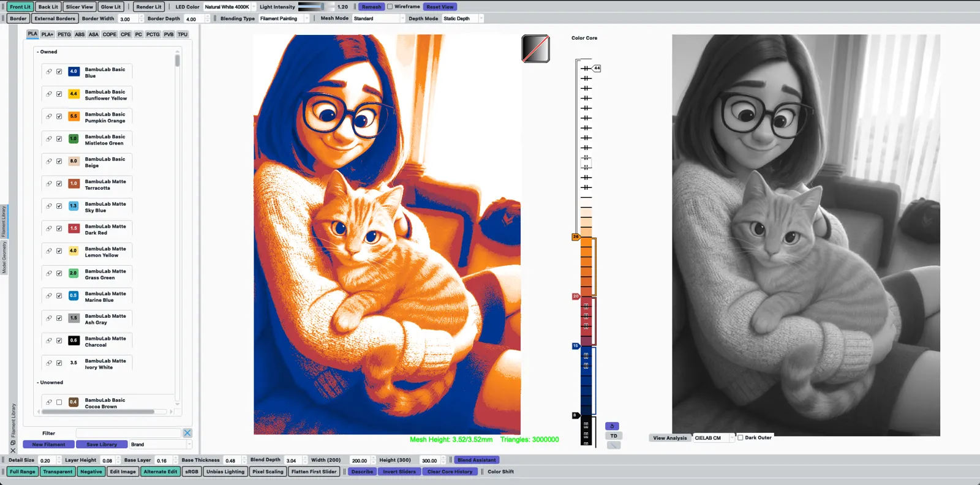
Task: Enable the Wireframe checkbox
Action: 390,7
